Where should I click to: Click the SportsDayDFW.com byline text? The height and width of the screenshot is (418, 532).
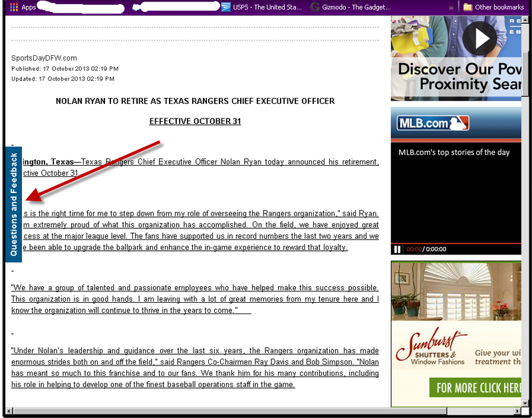tap(44, 58)
